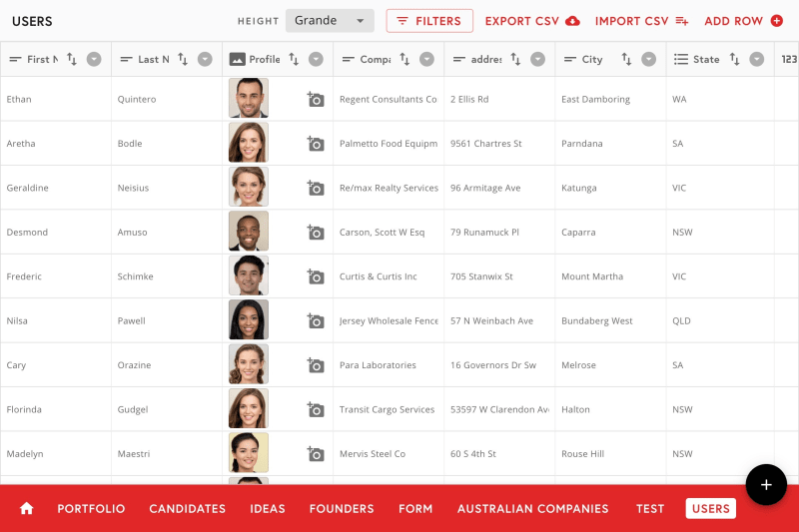
Task: Click the image type icon in Profile header
Action: (237, 59)
